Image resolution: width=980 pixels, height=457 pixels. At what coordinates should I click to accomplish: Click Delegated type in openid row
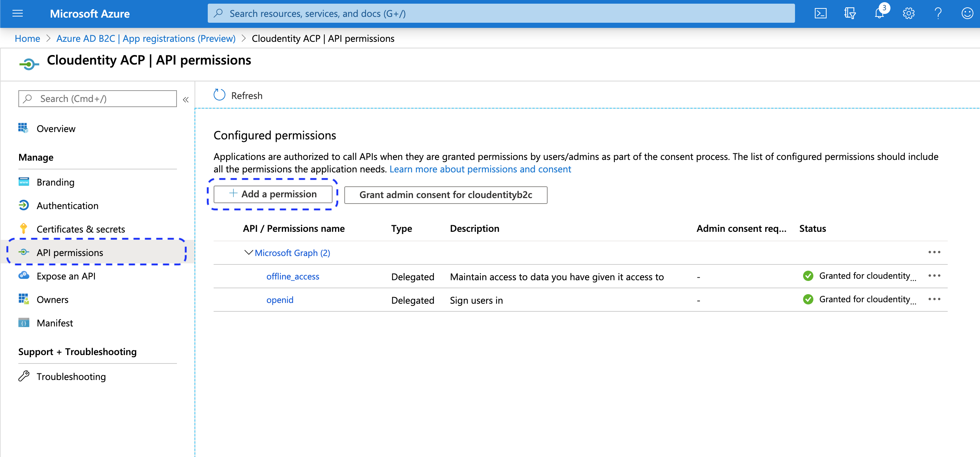413,300
